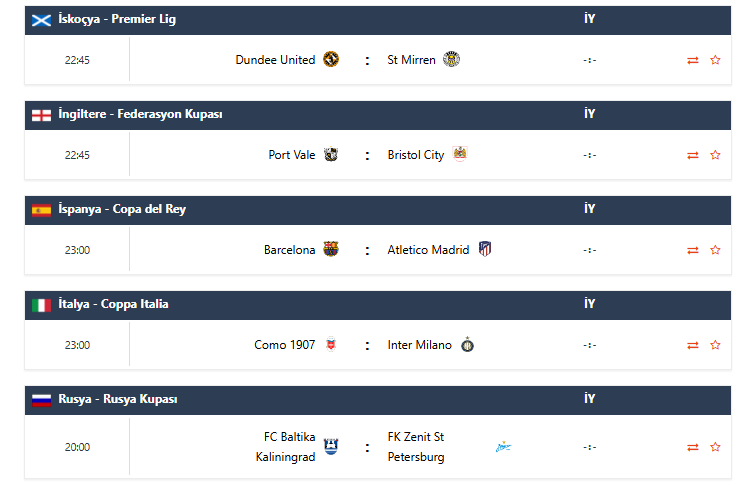The height and width of the screenshot is (485, 752).
Task: Click the Dundee United club crest
Action: tap(331, 60)
